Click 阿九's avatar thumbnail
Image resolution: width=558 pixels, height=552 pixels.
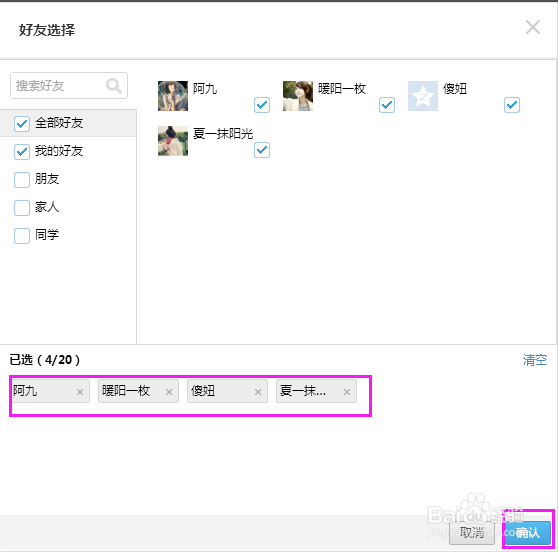click(x=173, y=96)
